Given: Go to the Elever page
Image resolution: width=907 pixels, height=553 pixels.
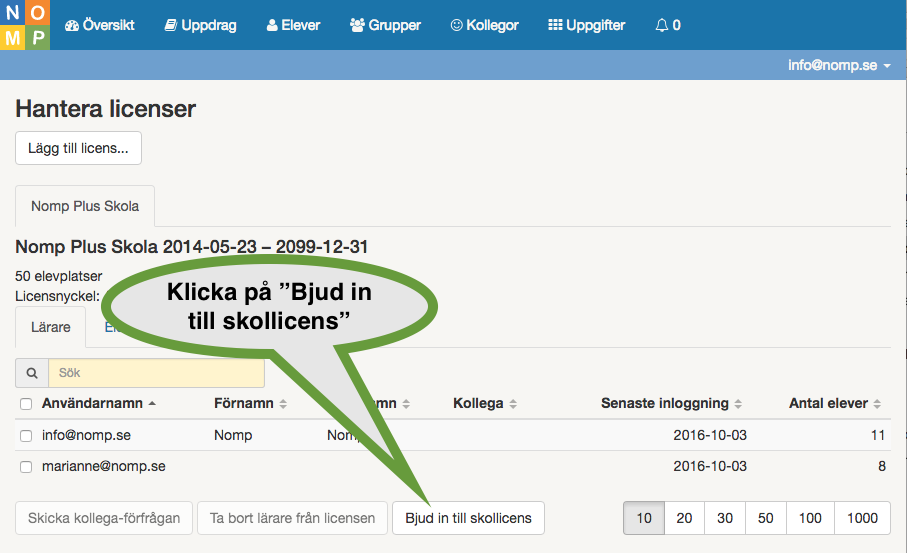Looking at the screenshot, I should click(x=293, y=25).
